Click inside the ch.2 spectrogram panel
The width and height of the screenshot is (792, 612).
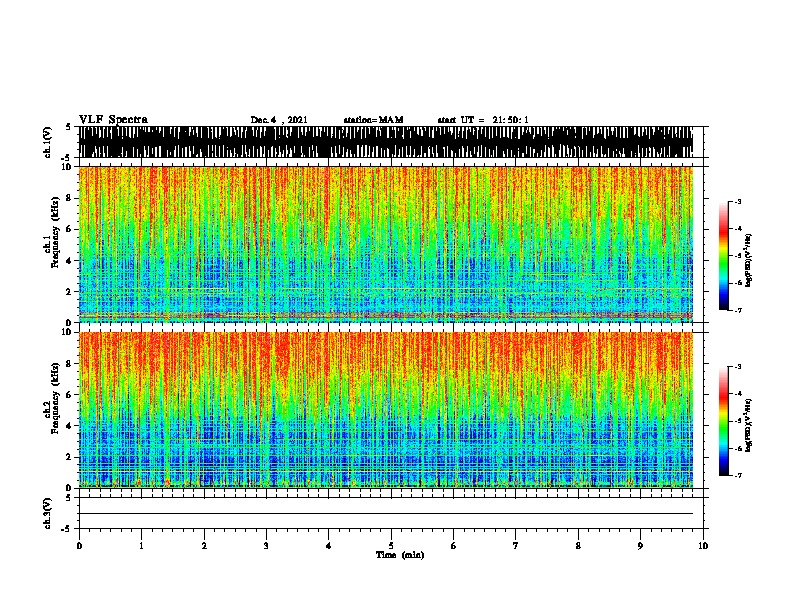[386, 410]
